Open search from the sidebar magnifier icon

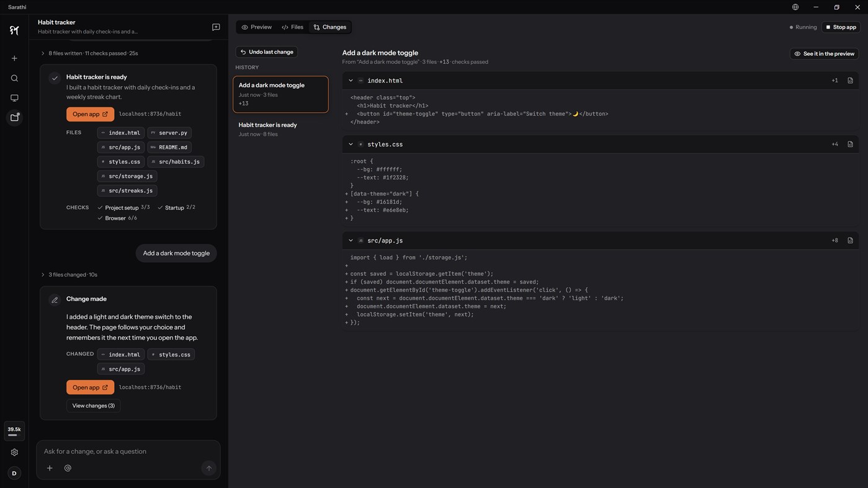[14, 78]
